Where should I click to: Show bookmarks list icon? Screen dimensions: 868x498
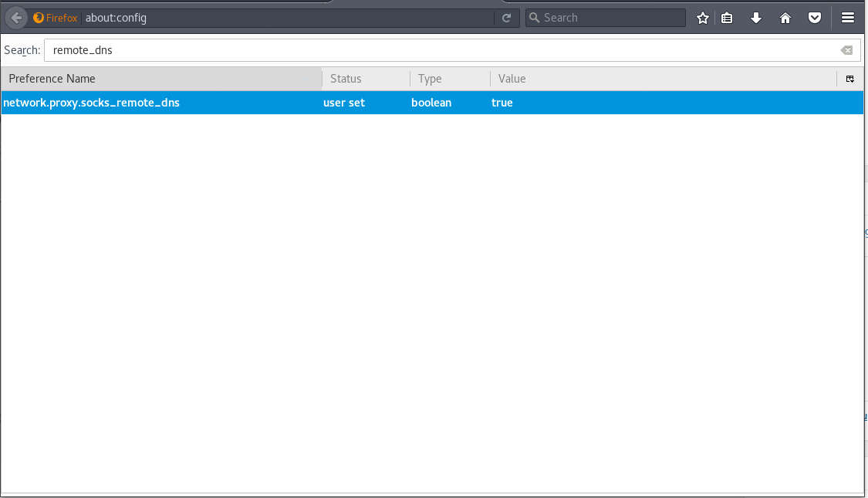click(x=727, y=18)
